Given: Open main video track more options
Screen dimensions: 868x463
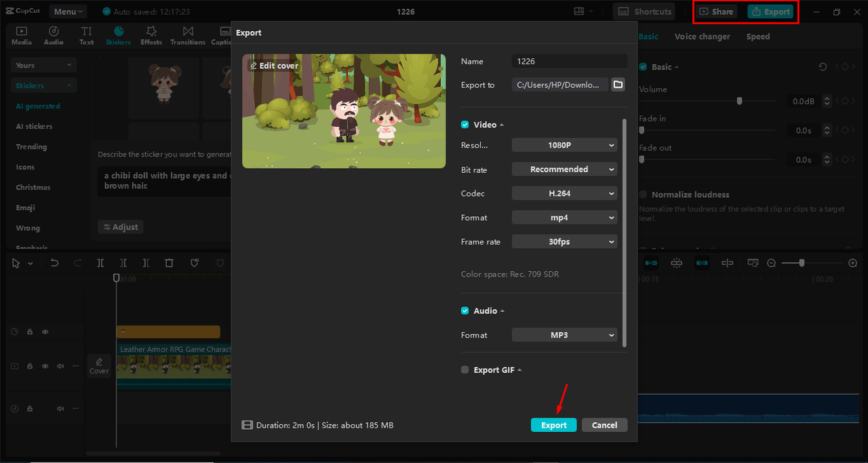Looking at the screenshot, I should (75, 366).
